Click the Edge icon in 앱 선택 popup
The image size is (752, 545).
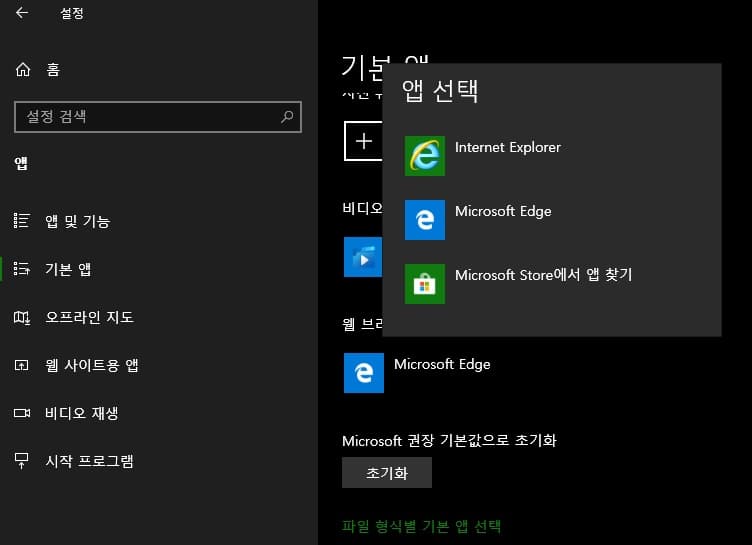pos(425,220)
